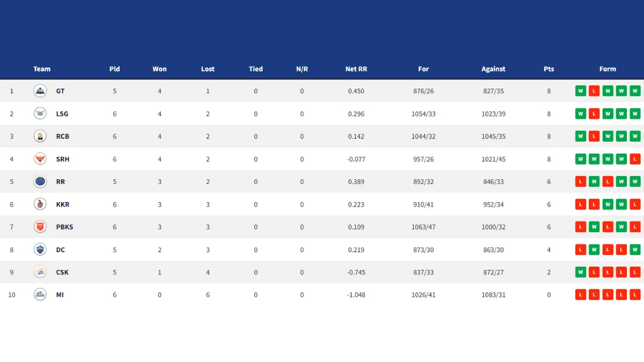This screenshot has height=362, width=644.
Task: Open the CSK team name link
Action: click(x=62, y=272)
